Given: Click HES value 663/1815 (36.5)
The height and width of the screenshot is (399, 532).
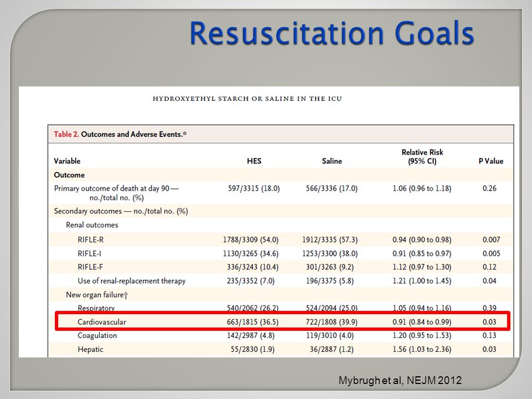Looking at the screenshot, I should click(x=253, y=322).
